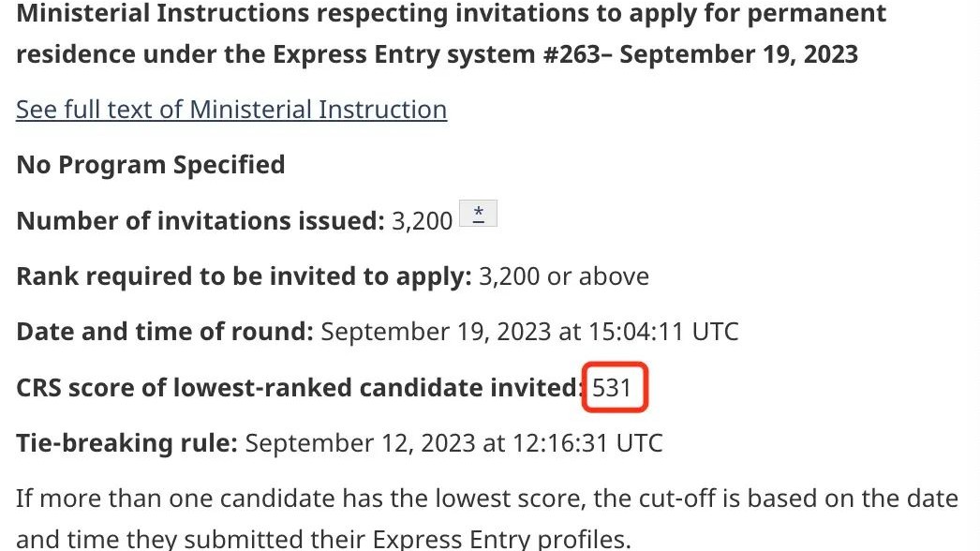Open the full text of Ministerial Instruction link

pos(231,110)
